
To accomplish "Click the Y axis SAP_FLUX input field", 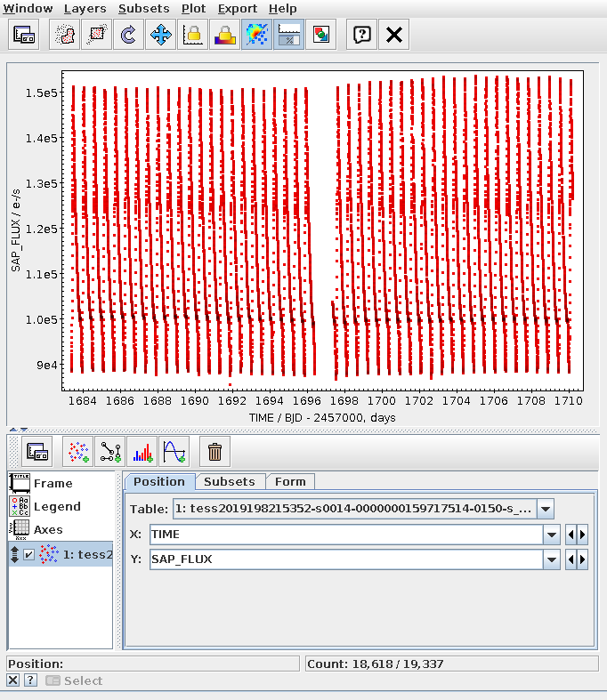I will (345, 559).
